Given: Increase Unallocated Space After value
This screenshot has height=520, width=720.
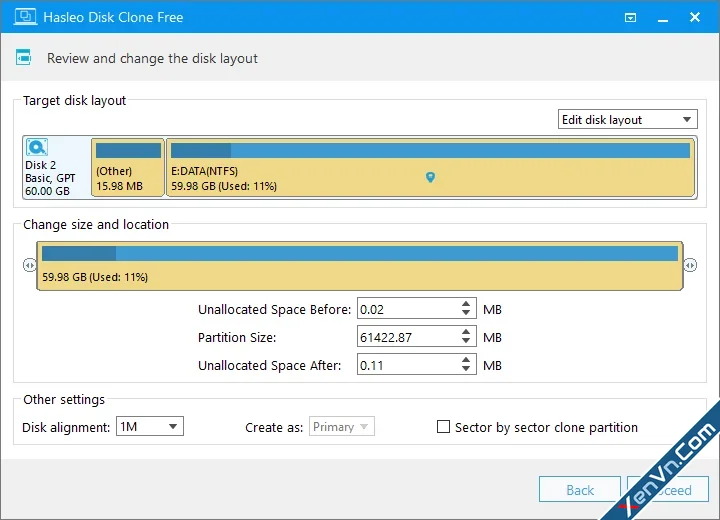Looking at the screenshot, I should pos(466,360).
